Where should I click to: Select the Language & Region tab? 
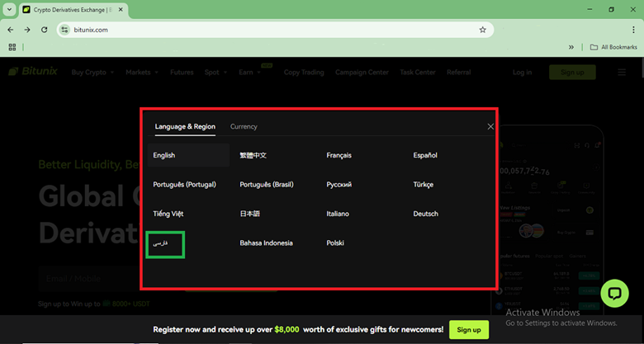(x=185, y=127)
